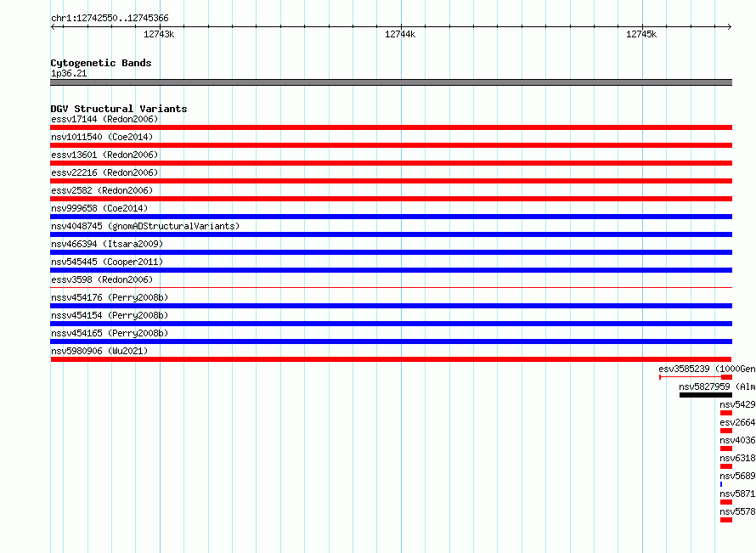The width and height of the screenshot is (756, 553).
Task: Click the red bar under nsv5980906 (Wu2021)
Action: click(391, 359)
